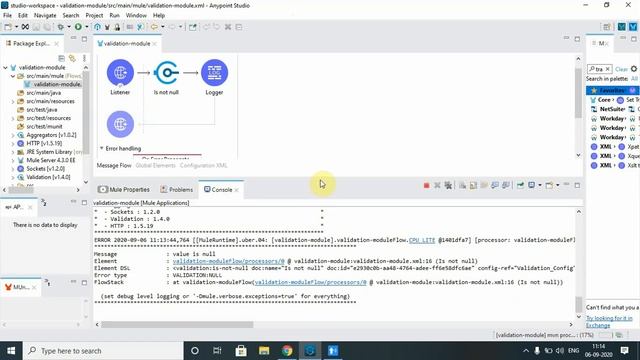Open Microsoft Store from the taskbar

click(x=241, y=351)
